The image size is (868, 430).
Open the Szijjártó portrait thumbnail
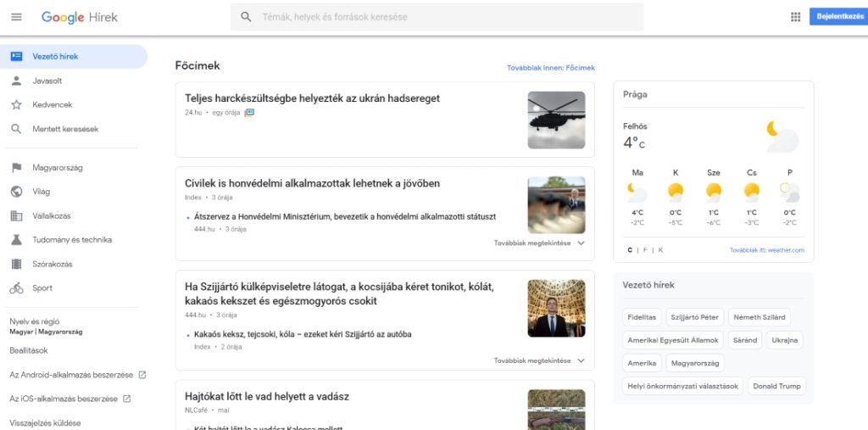[556, 308]
